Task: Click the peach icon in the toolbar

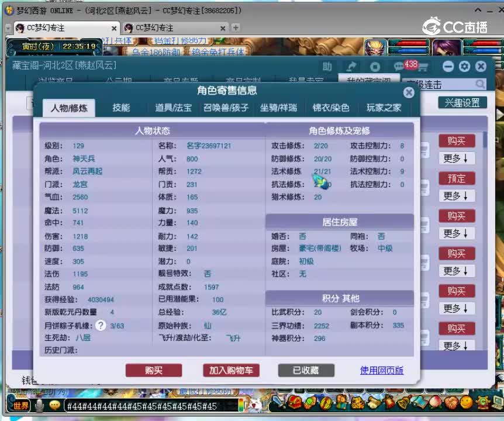Action: 435,402
